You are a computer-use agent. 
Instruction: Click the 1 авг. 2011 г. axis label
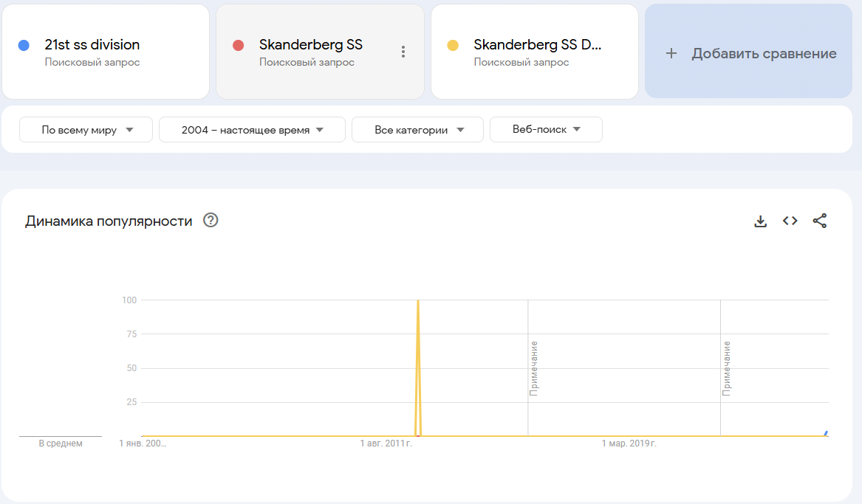pos(386,443)
